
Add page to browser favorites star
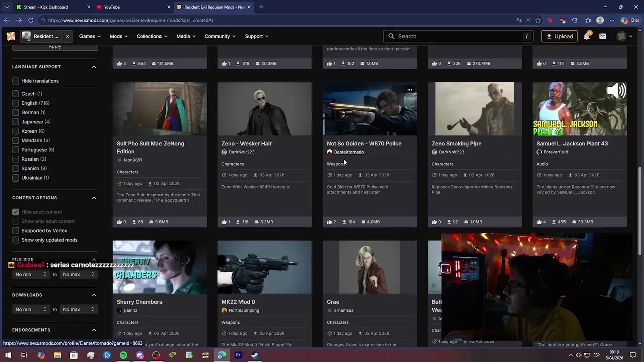tap(538, 20)
